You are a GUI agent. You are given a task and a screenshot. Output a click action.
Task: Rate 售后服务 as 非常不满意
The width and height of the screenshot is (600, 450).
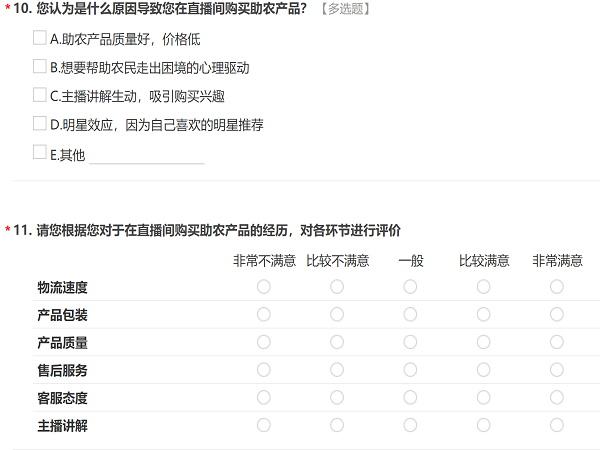click(264, 370)
